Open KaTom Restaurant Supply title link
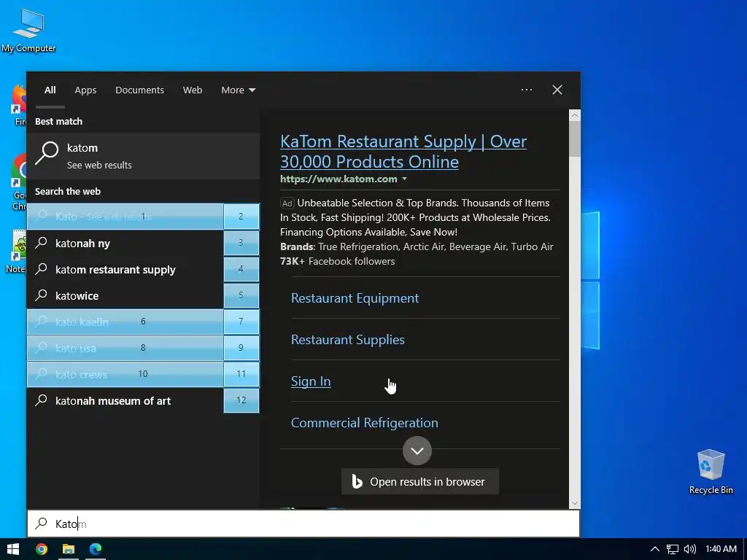This screenshot has width=747, height=560. pyautogui.click(x=403, y=152)
